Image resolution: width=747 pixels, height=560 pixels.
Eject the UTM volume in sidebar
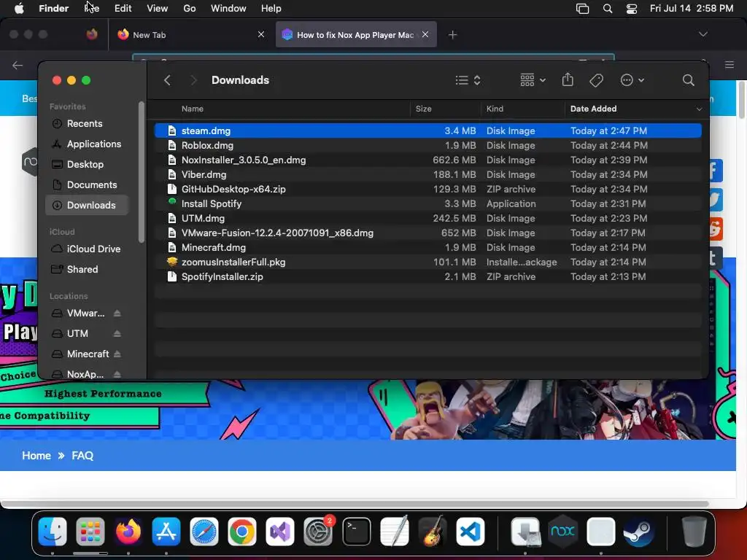[x=117, y=333]
